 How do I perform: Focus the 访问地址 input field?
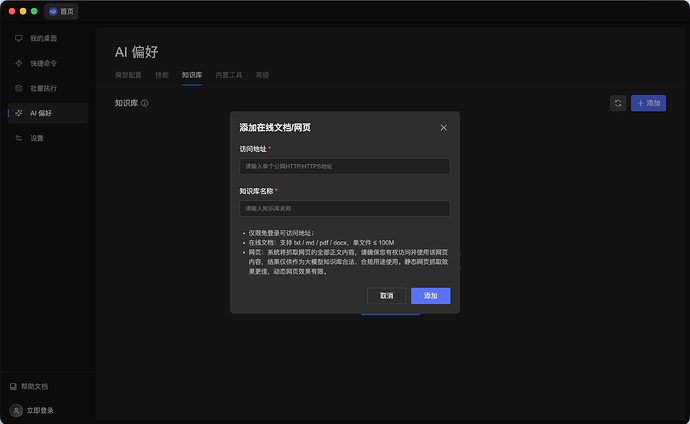[345, 166]
